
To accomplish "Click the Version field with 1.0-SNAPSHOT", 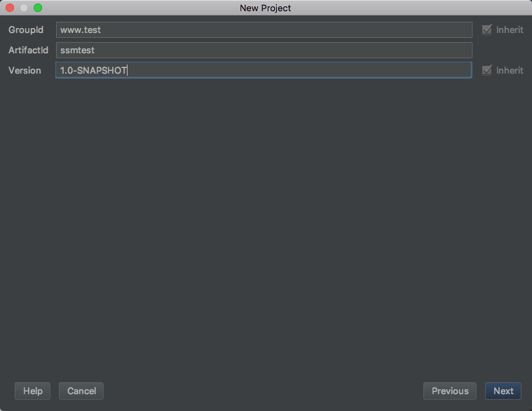I will pyautogui.click(x=264, y=70).
